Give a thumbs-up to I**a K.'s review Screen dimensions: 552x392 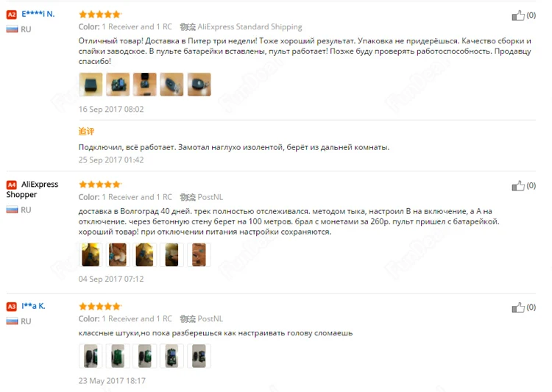coord(518,307)
